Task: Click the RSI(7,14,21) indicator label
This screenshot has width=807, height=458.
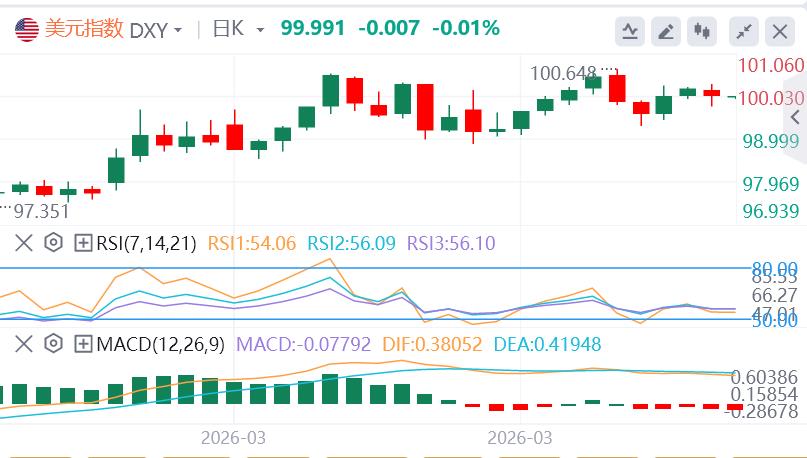Action: click(147, 243)
